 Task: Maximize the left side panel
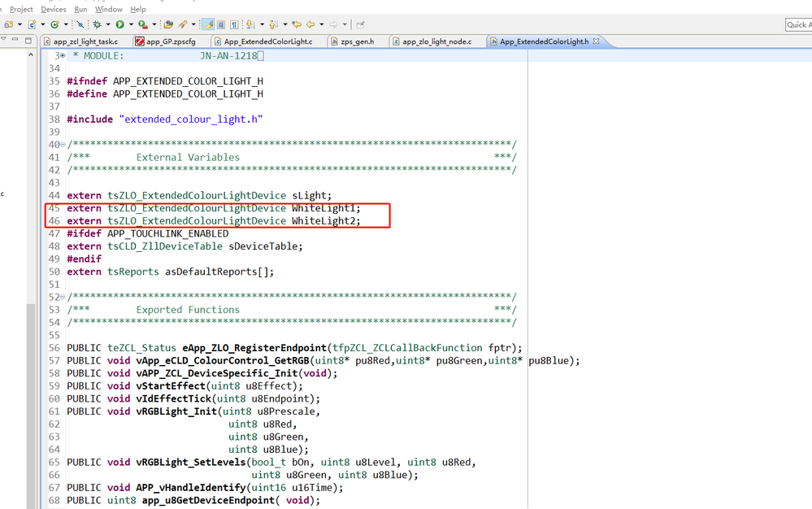tap(28, 40)
